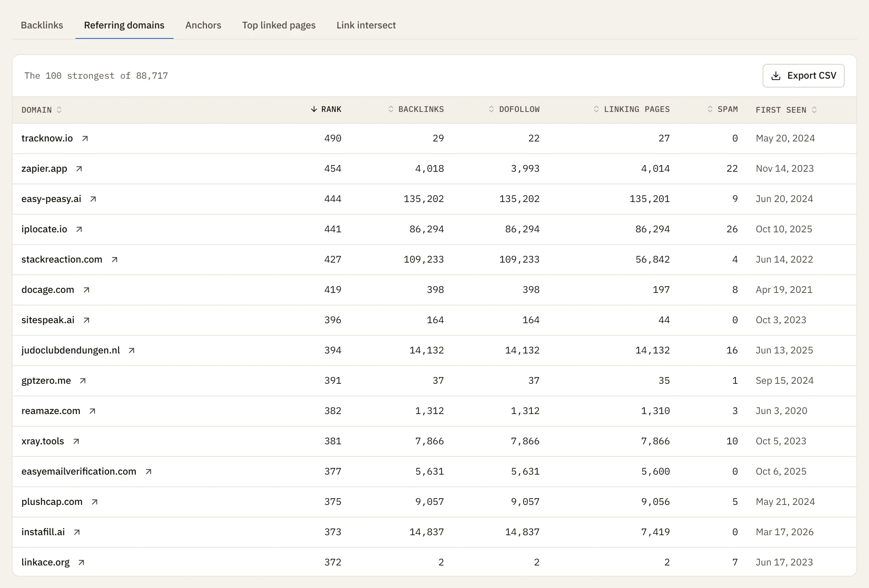Click first seen date Mar 17, 2026

784,532
